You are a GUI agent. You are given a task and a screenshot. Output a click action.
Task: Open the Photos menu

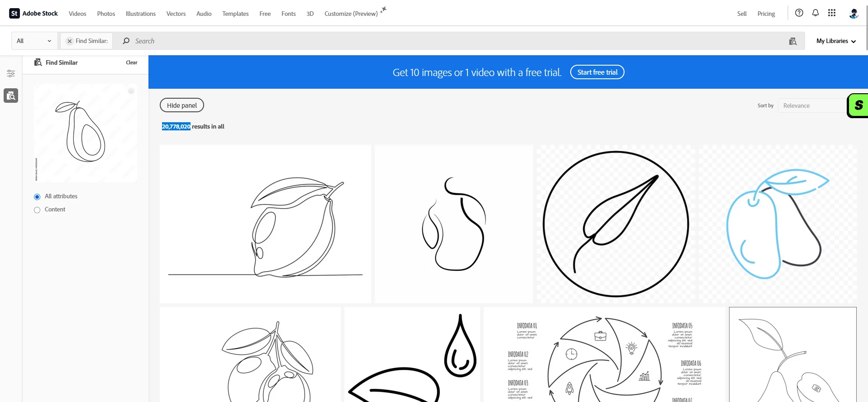(106, 14)
